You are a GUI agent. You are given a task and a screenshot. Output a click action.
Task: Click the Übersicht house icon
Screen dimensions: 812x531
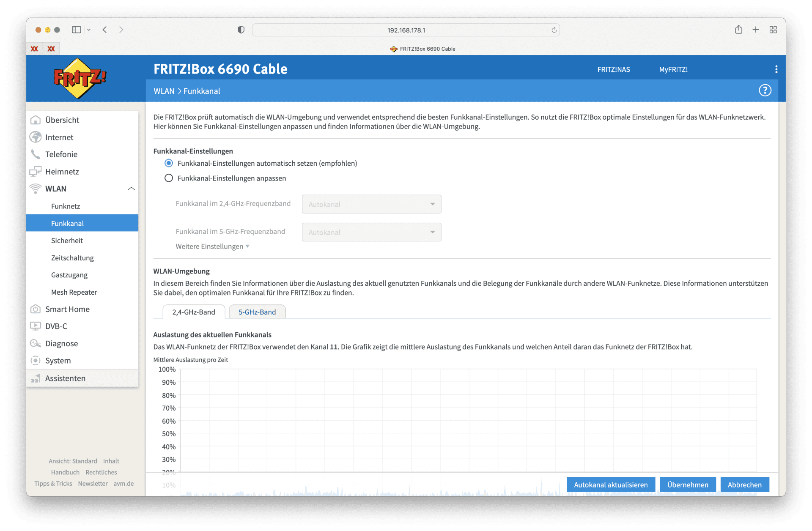[x=36, y=120]
